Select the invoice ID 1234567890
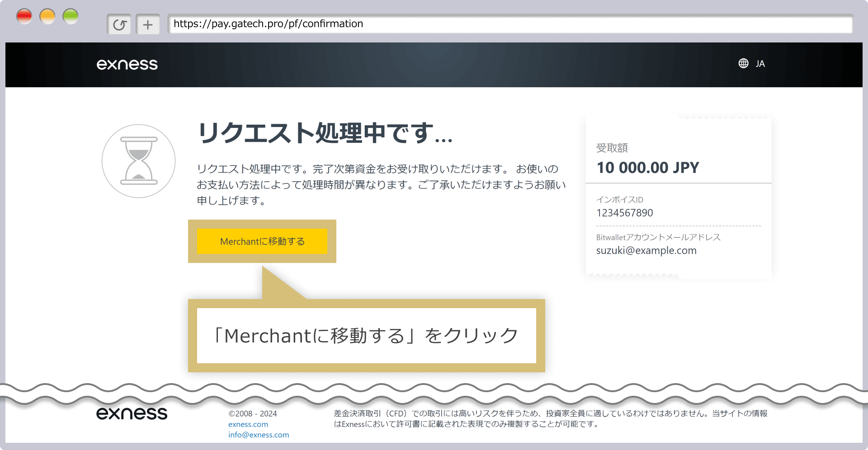Viewport: 868px width, 450px height. click(624, 213)
